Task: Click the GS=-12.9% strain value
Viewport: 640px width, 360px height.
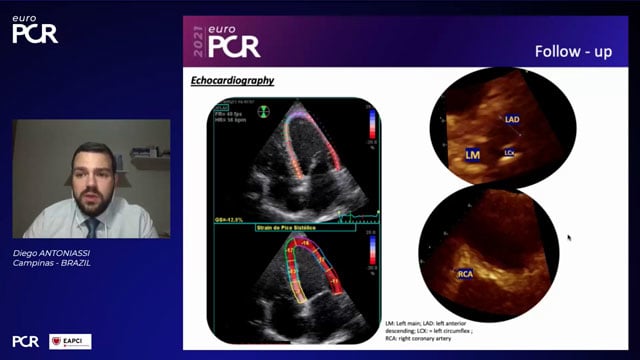Action: click(229, 220)
